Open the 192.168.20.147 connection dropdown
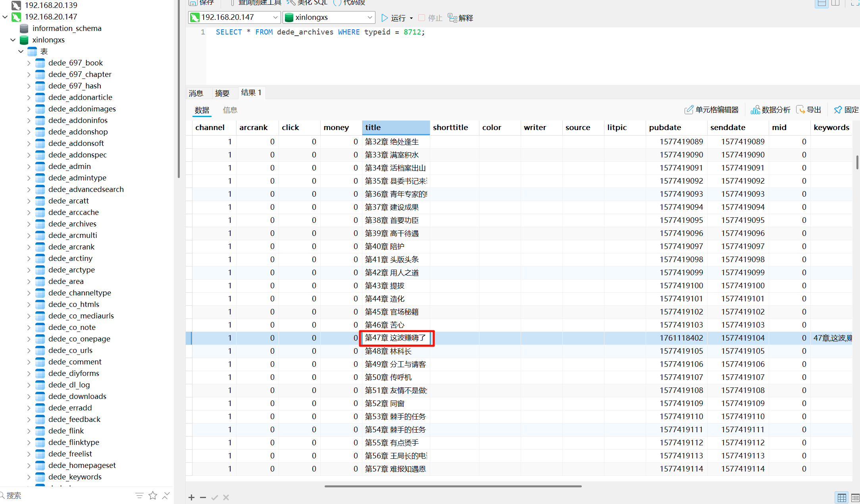Image resolution: width=860 pixels, height=504 pixels. [275, 17]
